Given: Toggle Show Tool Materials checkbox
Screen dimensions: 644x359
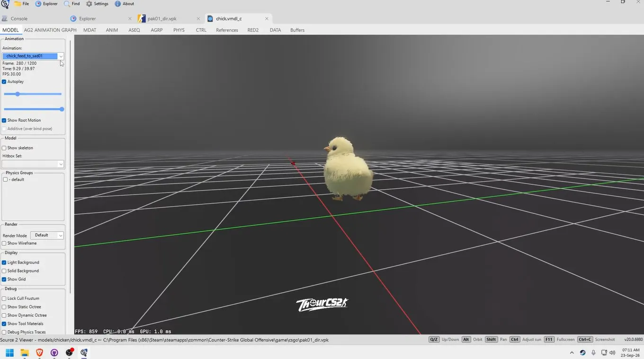Looking at the screenshot, I should click(4, 324).
